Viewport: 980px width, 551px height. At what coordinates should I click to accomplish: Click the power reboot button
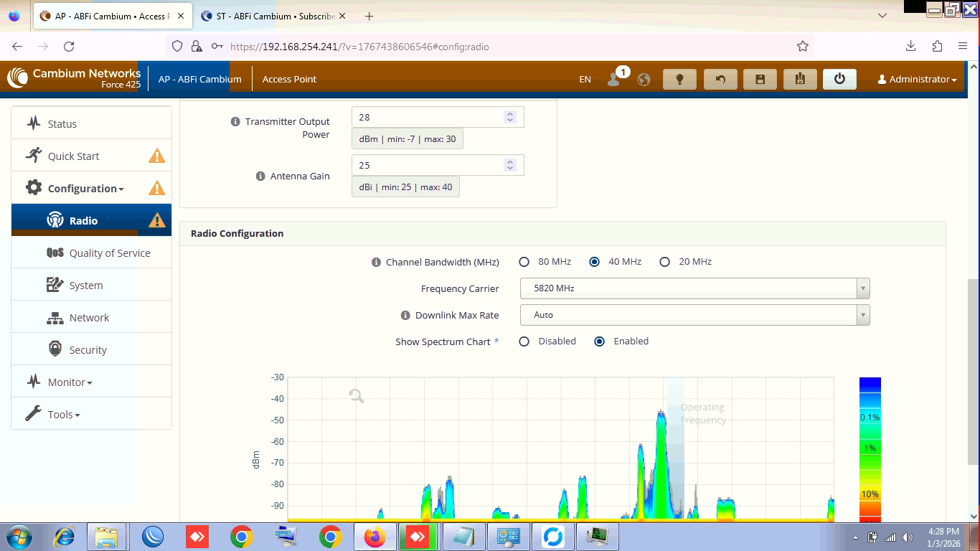839,79
